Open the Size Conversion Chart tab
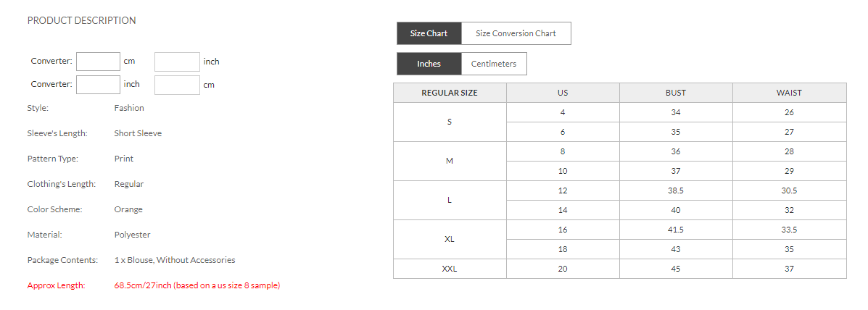This screenshot has width=868, height=310. click(x=516, y=33)
